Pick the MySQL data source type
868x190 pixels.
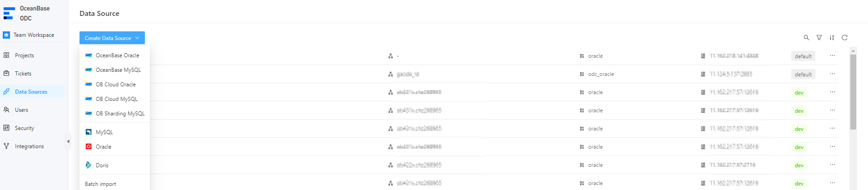104,132
